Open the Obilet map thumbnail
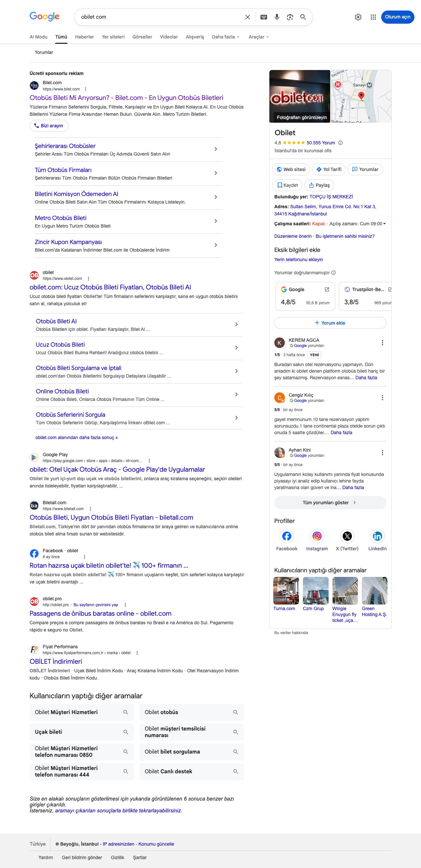The image size is (421, 868). (361, 96)
